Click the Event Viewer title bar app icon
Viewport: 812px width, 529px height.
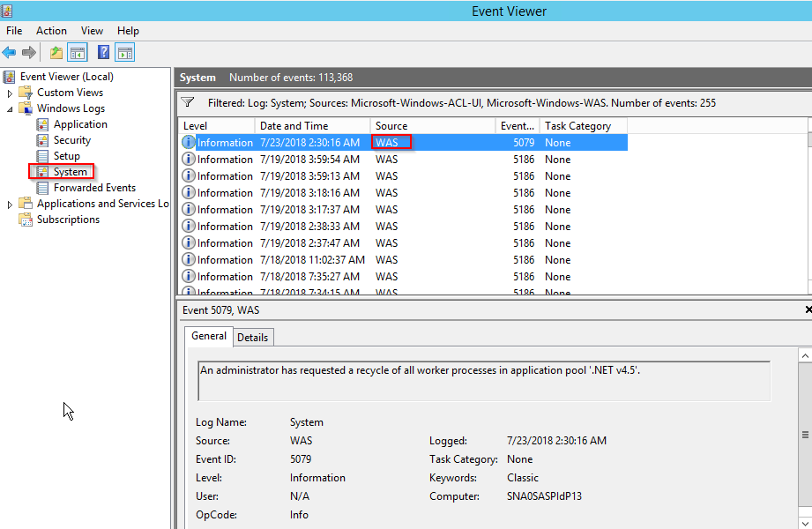tap(7, 11)
